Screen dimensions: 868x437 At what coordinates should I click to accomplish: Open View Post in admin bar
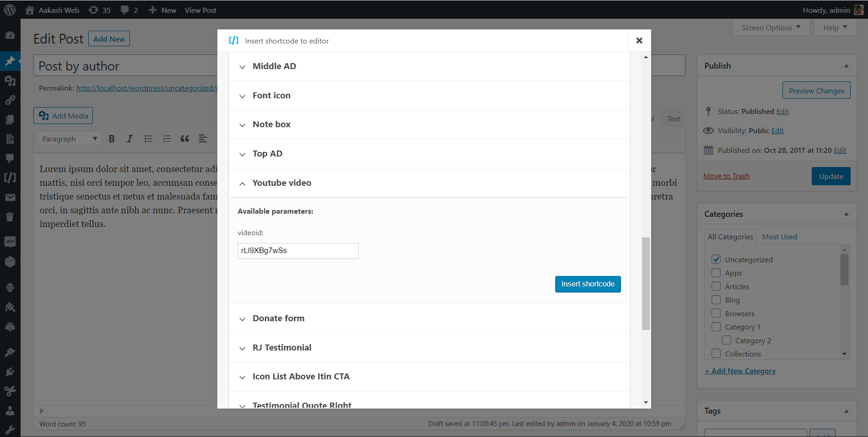coord(200,10)
